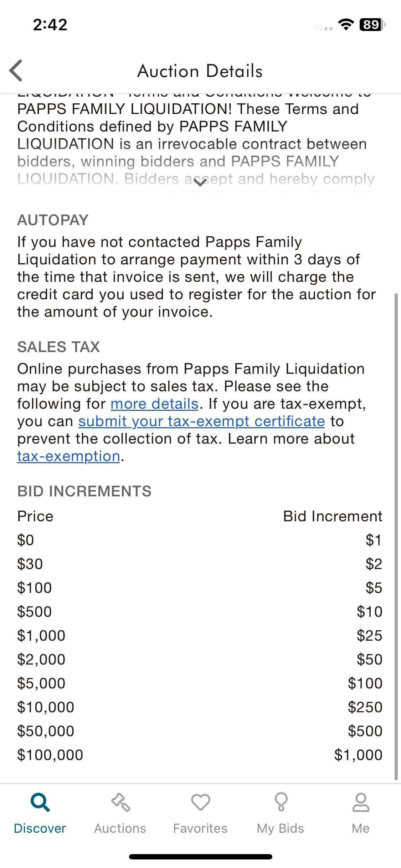Tap the battery indicator icon
The width and height of the screenshot is (401, 868).
point(372,25)
